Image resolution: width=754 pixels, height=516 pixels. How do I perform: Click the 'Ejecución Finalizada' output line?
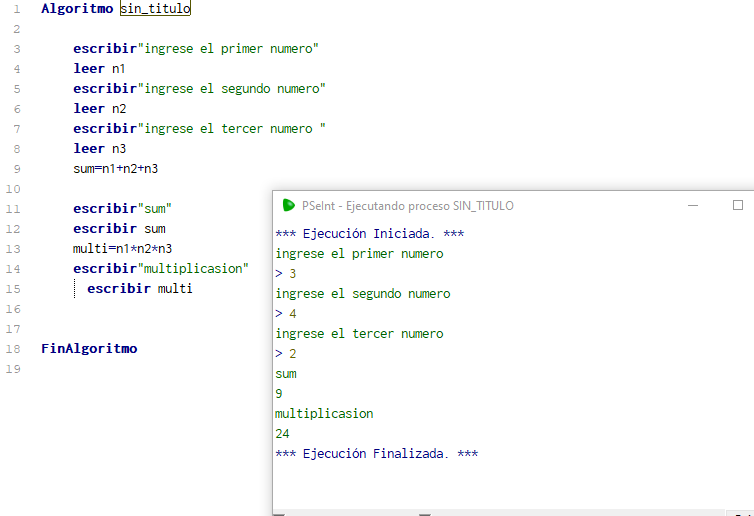pyautogui.click(x=376, y=454)
